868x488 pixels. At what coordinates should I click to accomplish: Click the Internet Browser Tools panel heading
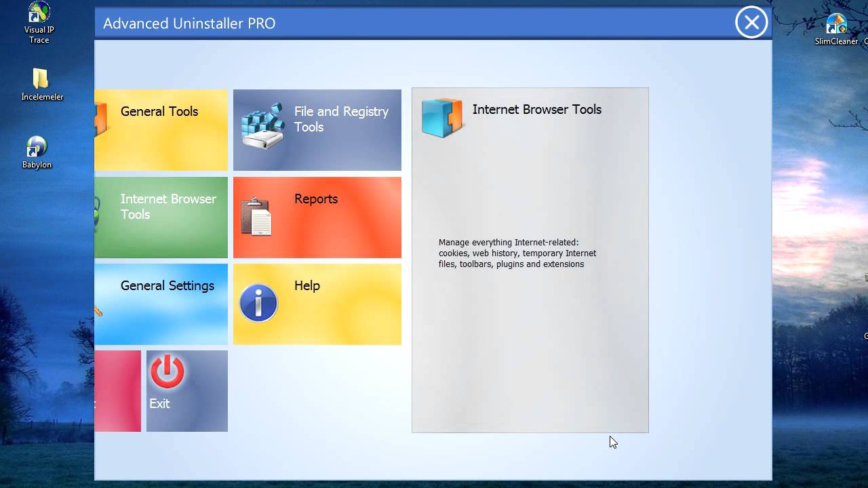tap(537, 110)
